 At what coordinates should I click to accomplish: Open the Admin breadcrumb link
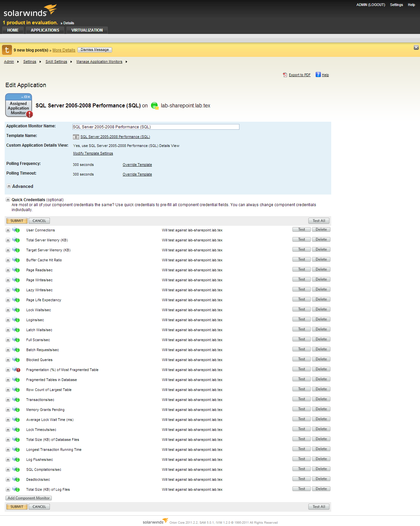(9, 62)
